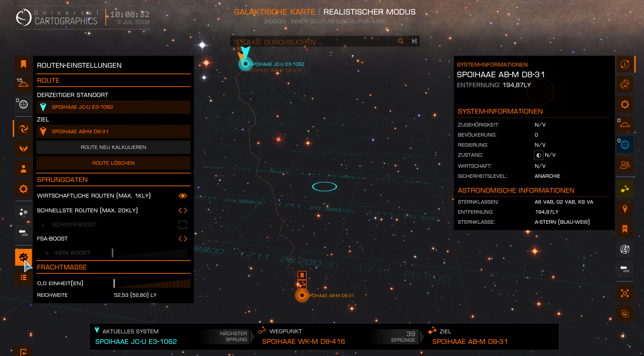The image size is (644, 356).
Task: Click current system SPOIHAAE JC-U E3-1062 in bottom bar
Action: pyautogui.click(x=136, y=341)
